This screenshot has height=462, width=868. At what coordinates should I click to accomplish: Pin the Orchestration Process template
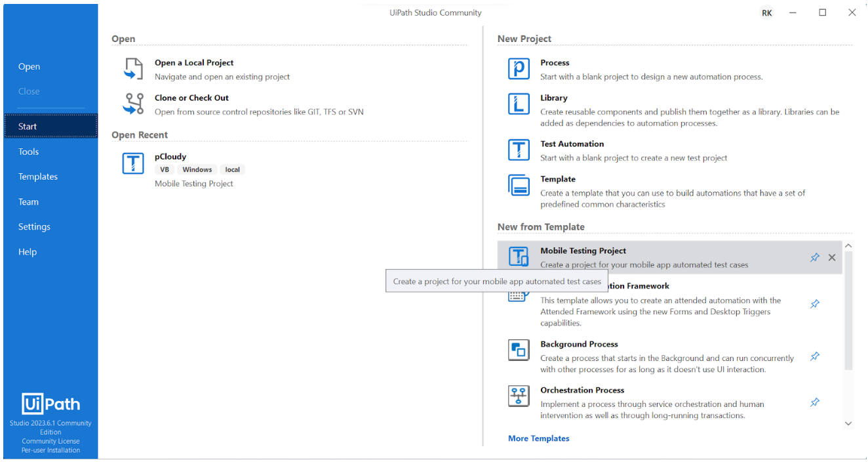pos(814,402)
